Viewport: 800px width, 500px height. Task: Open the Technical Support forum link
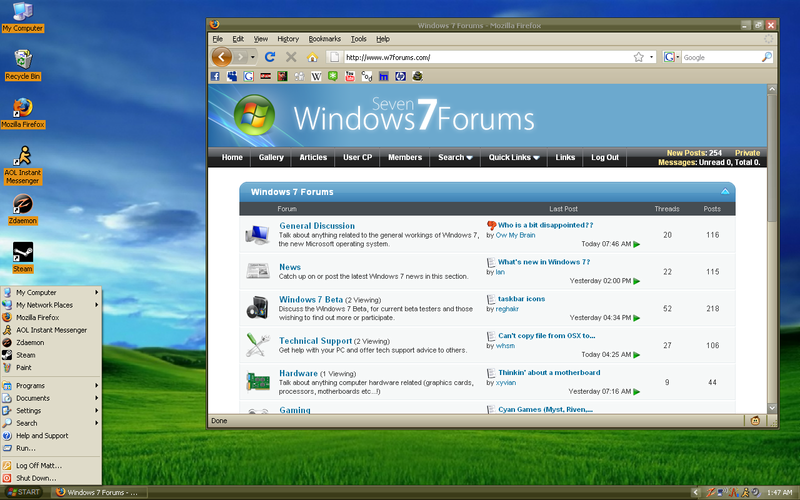(x=315, y=341)
